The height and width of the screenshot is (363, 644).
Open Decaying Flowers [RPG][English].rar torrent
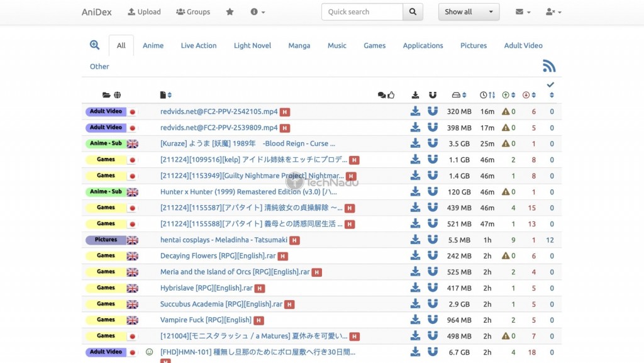(218, 255)
